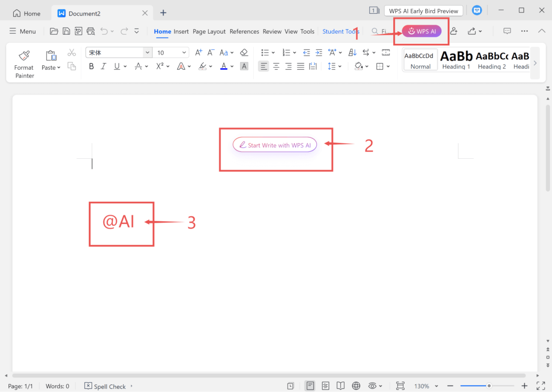Increase paragraph indent
This screenshot has width=552, height=392.
[319, 53]
